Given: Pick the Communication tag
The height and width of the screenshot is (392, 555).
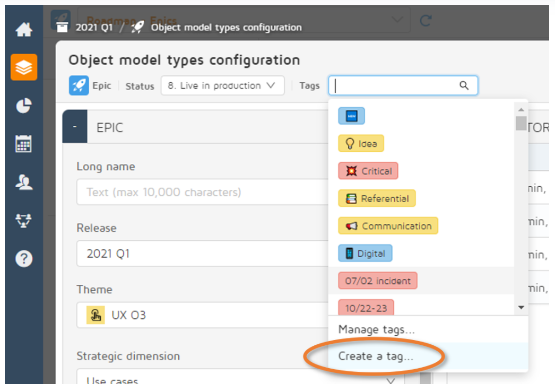Looking at the screenshot, I should 388,226.
